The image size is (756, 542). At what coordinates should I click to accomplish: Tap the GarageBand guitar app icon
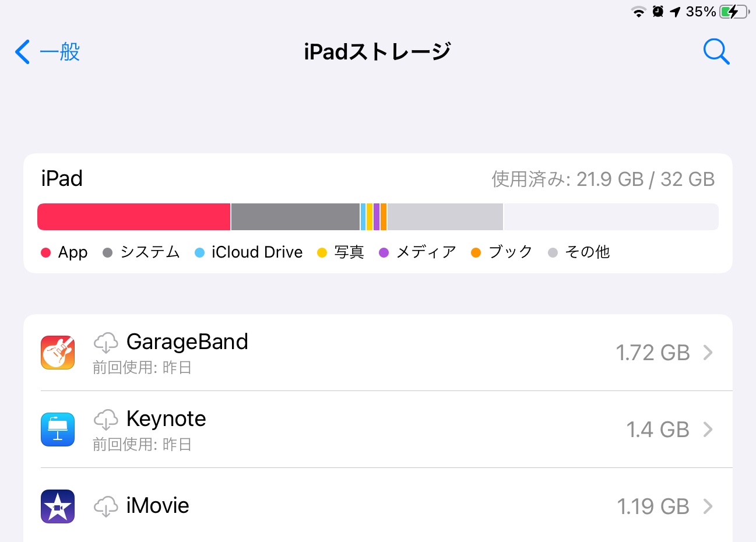point(58,353)
